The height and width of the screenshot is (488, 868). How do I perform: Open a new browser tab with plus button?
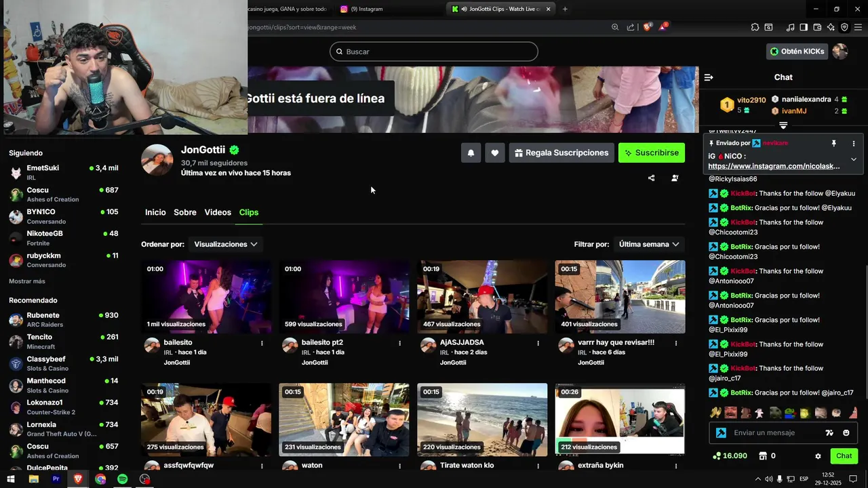point(565,9)
